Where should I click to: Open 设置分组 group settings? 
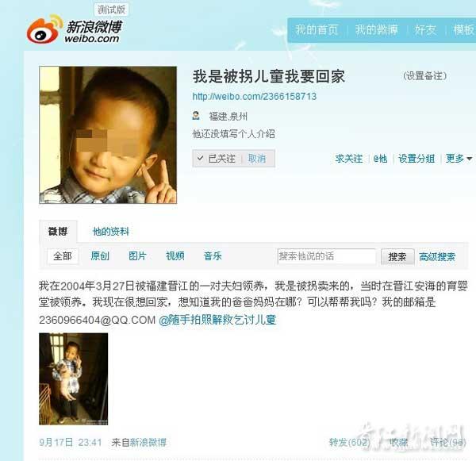tap(416, 159)
